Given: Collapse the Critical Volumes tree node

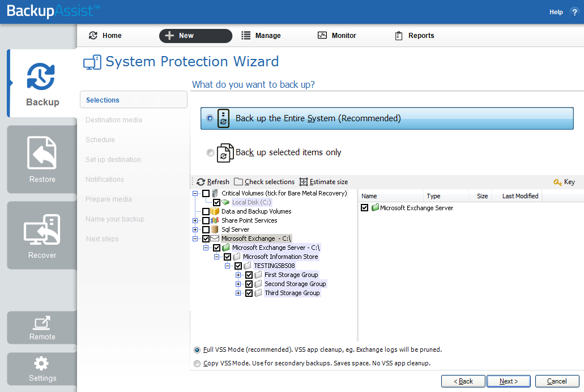Looking at the screenshot, I should 195,193.
